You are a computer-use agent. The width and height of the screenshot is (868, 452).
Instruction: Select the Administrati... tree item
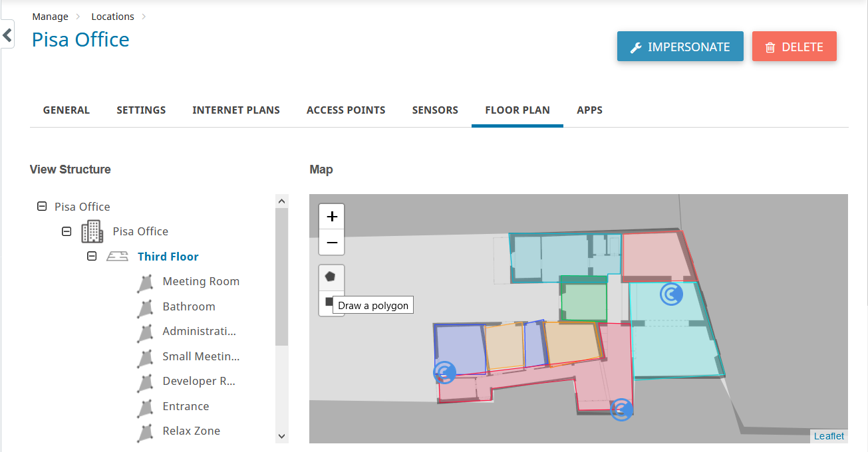pos(199,331)
